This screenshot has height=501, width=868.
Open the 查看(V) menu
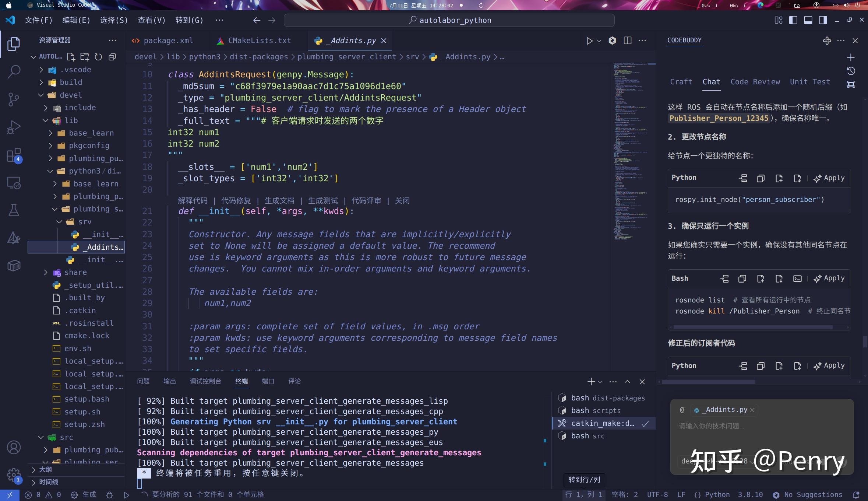[151, 20]
